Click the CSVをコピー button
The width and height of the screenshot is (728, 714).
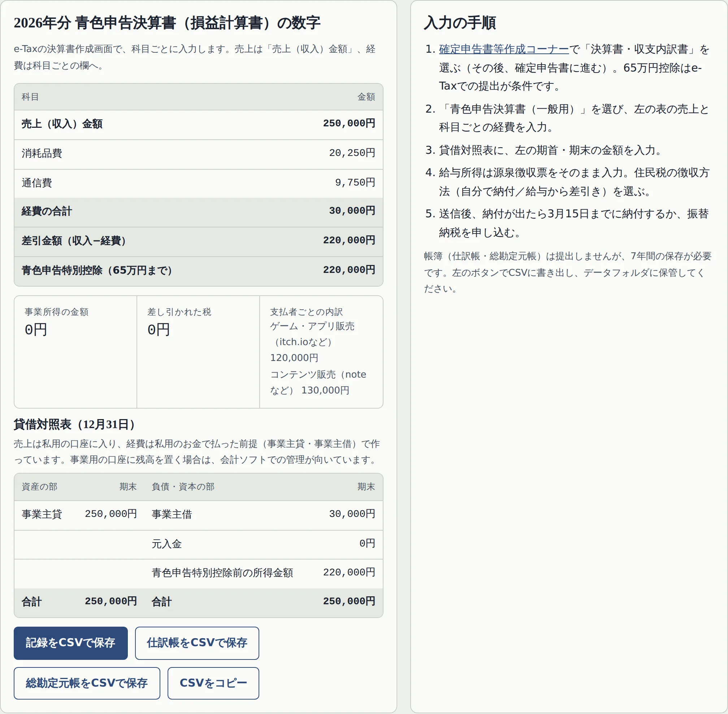click(213, 683)
